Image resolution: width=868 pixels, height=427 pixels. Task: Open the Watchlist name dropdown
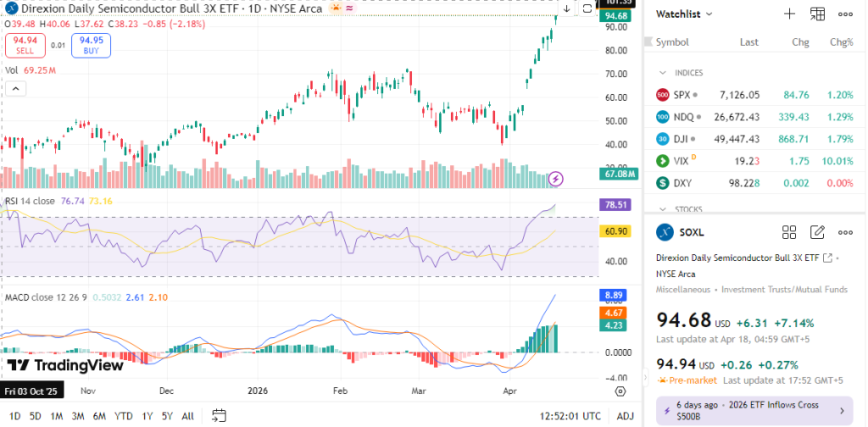685,14
